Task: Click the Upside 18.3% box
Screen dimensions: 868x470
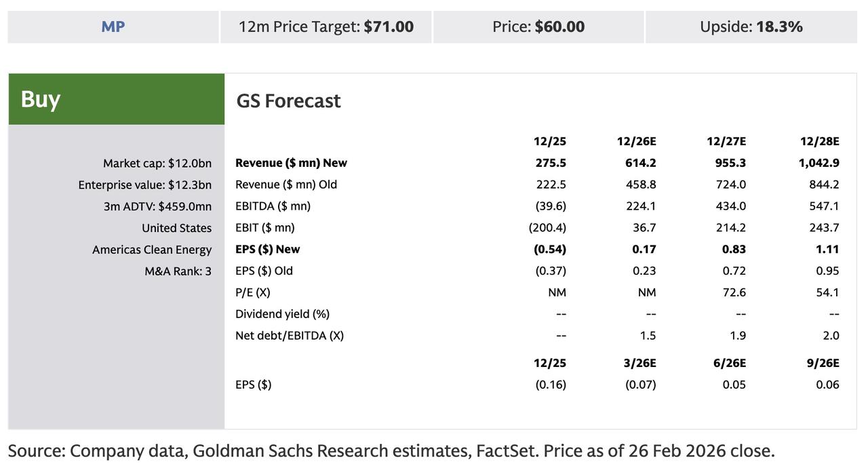Action: coord(751,27)
